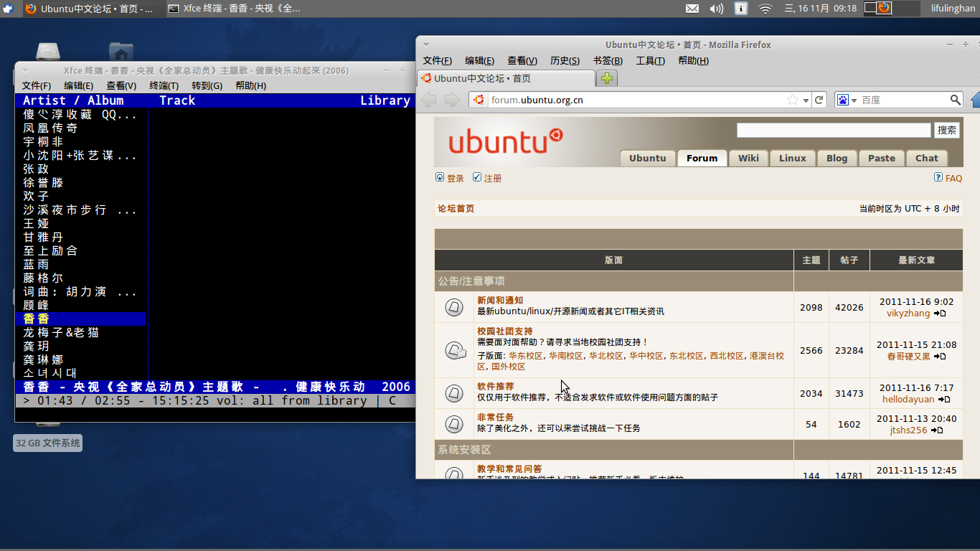Switch workspace using the panel pager
This screenshot has width=980, height=551.
[x=892, y=9]
